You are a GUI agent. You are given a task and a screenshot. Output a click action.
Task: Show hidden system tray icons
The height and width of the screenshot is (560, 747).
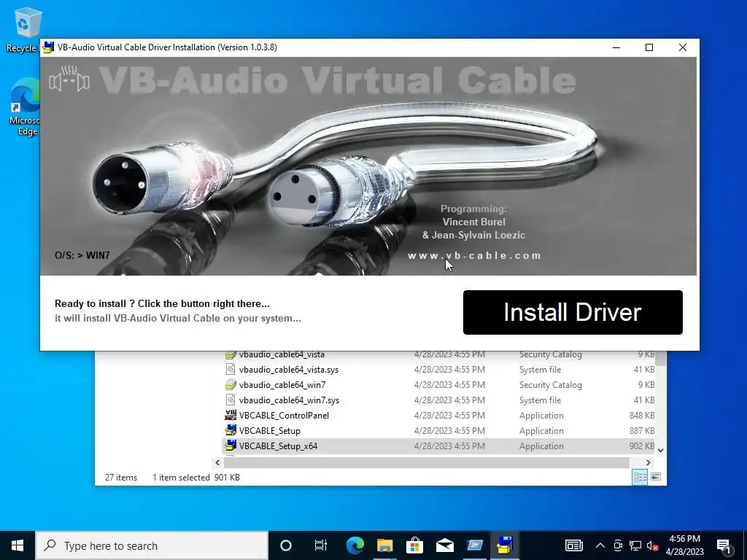click(x=600, y=545)
